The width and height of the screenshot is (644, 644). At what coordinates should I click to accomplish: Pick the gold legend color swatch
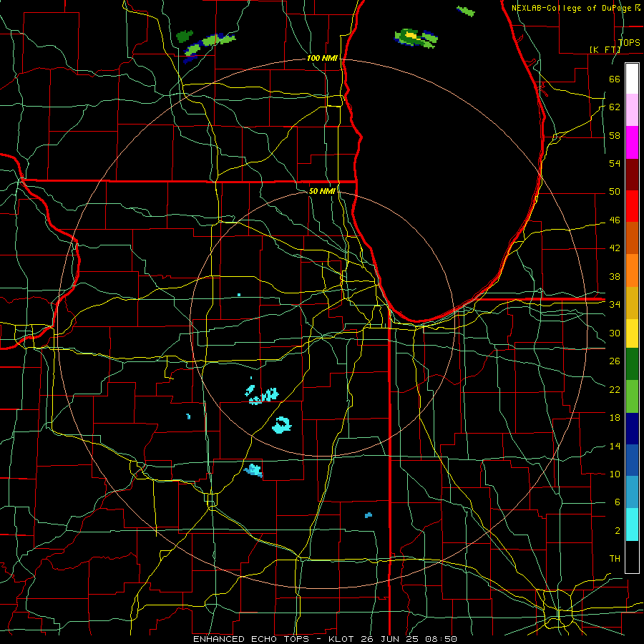(632, 303)
